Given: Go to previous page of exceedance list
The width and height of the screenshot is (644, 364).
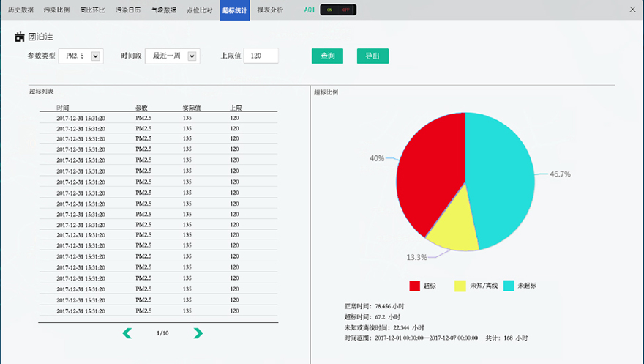Looking at the screenshot, I should coord(127,333).
